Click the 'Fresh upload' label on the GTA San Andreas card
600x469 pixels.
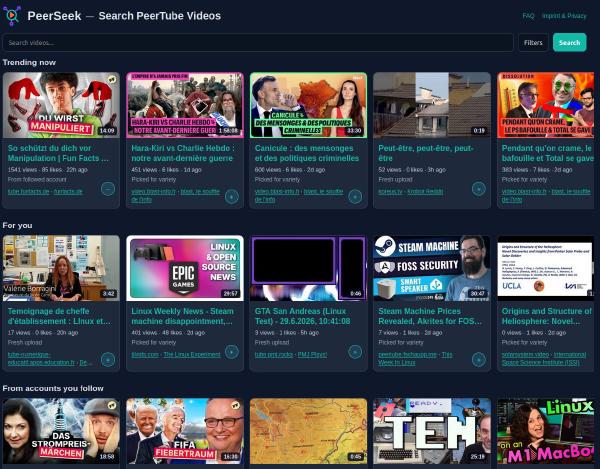click(272, 342)
